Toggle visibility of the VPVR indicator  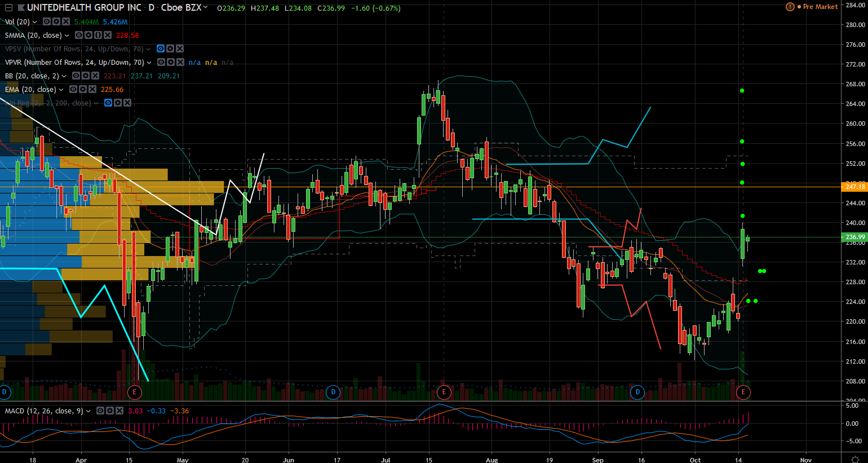tap(161, 62)
